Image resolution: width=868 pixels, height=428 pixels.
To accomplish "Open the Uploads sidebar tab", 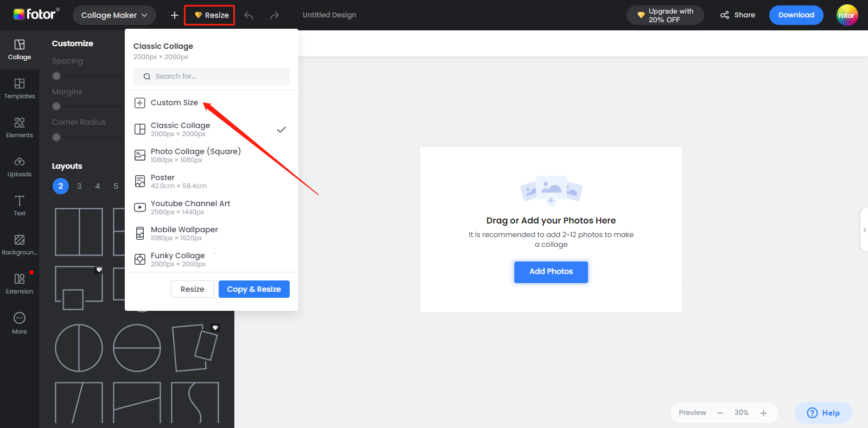I will pyautogui.click(x=20, y=167).
